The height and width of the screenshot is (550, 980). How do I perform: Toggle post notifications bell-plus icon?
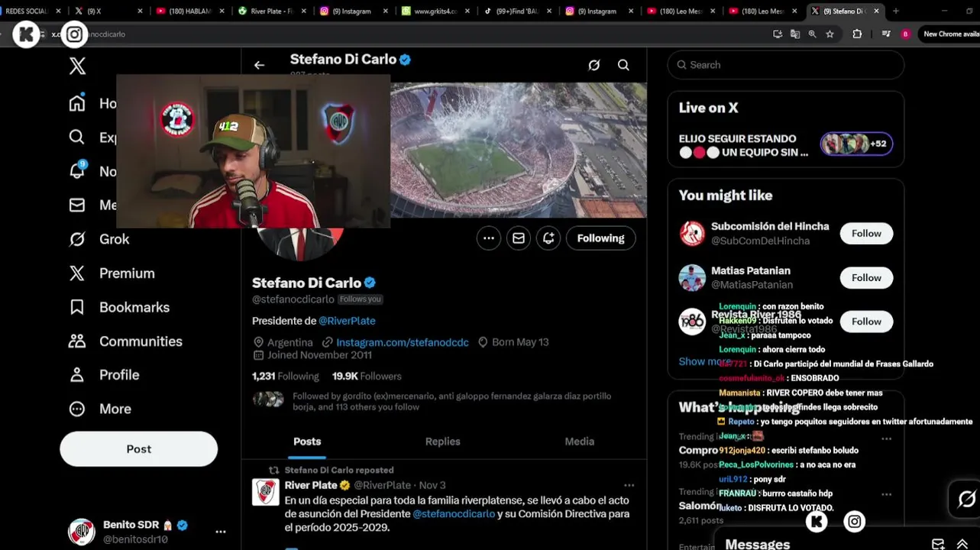tap(548, 238)
